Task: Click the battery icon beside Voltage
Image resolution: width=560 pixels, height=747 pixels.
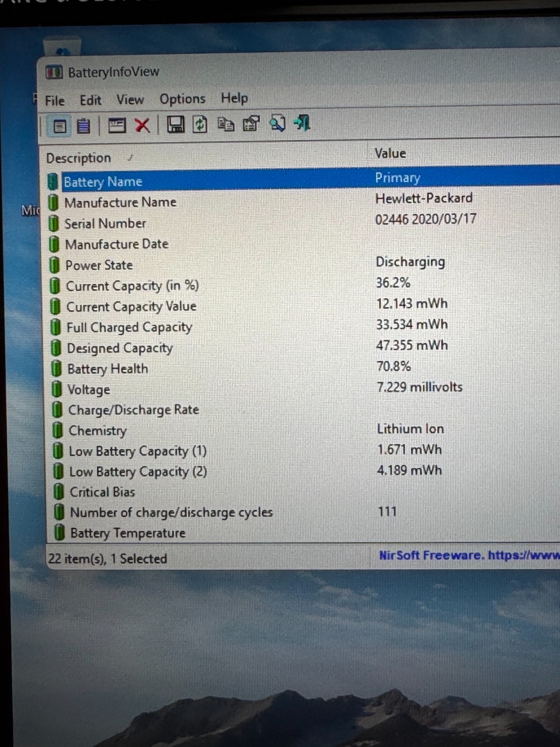Action: click(x=57, y=389)
